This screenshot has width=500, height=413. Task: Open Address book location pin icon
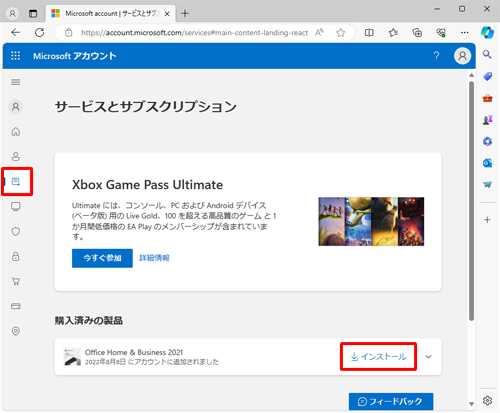[x=16, y=331]
